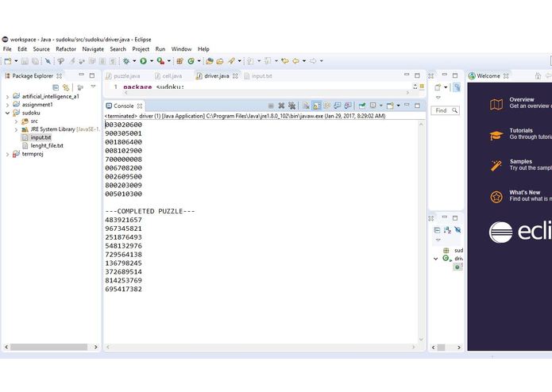This screenshot has height=392, width=552.
Task: Expand the src folder
Action: click(x=16, y=121)
